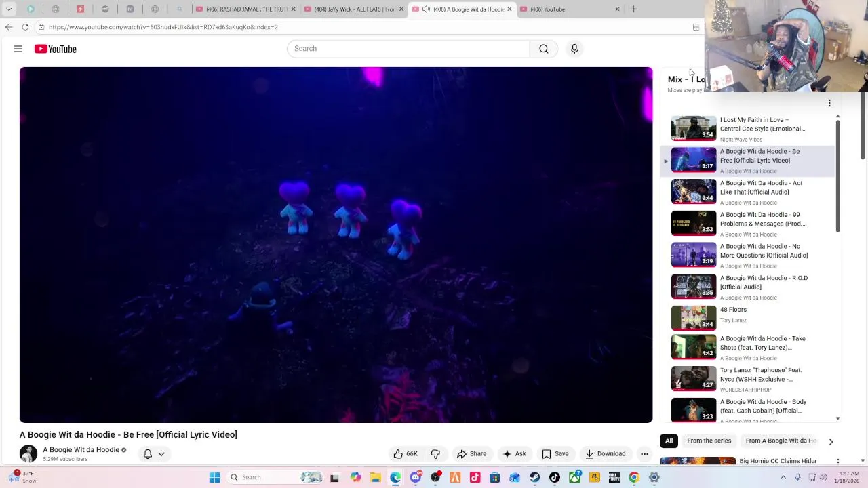Mute the tab via its speaker icon
The image size is (868, 488).
[426, 9]
